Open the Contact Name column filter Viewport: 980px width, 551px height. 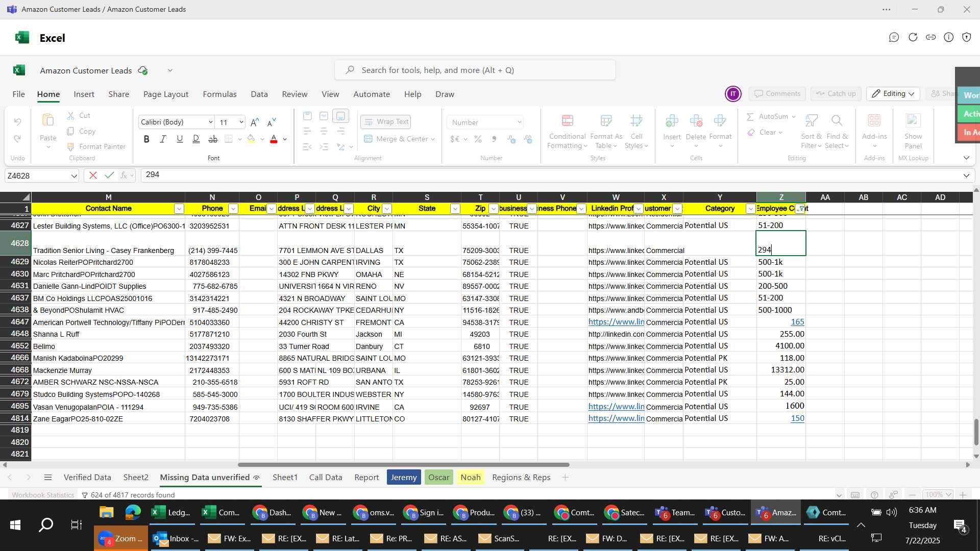click(x=179, y=209)
